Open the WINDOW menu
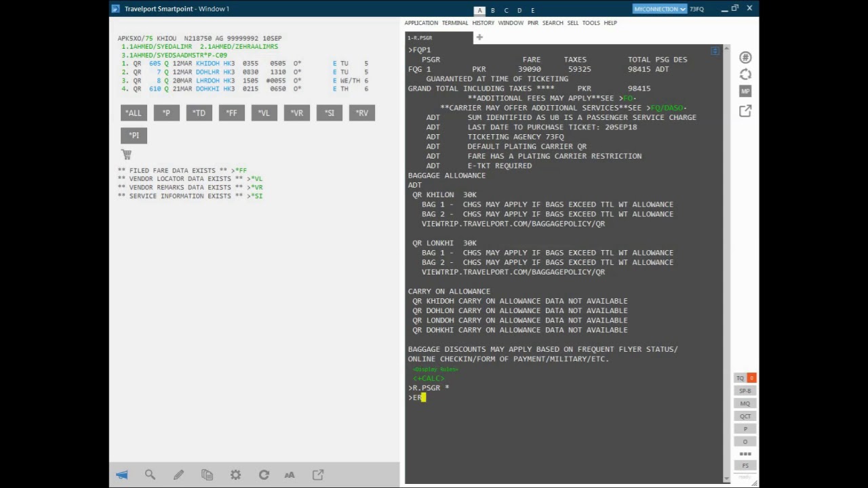Screen dimensions: 868x488 point(511,23)
